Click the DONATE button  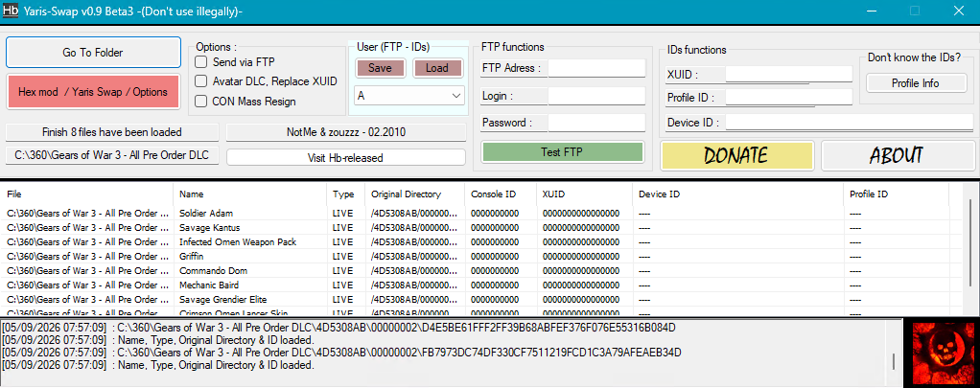(736, 155)
